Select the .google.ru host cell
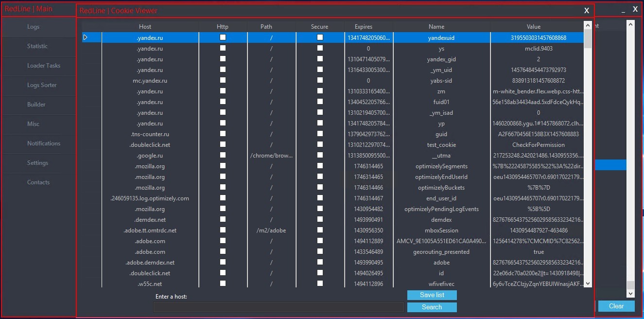The height and width of the screenshot is (319, 644). point(150,155)
